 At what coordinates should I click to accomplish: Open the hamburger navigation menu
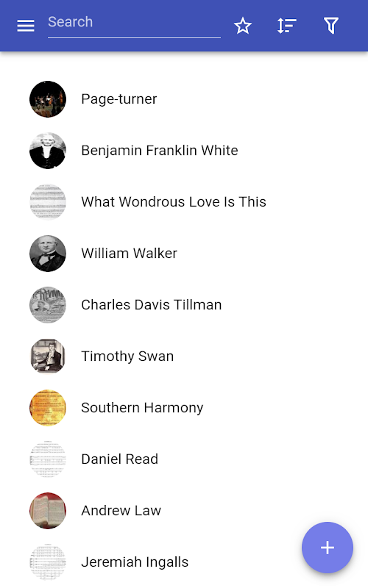(26, 26)
